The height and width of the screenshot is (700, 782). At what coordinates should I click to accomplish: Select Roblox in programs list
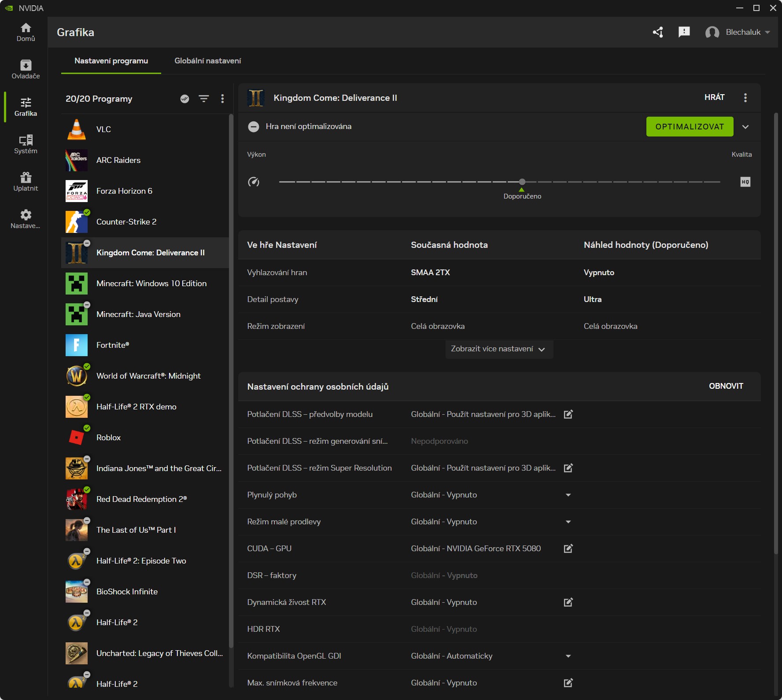click(145, 438)
